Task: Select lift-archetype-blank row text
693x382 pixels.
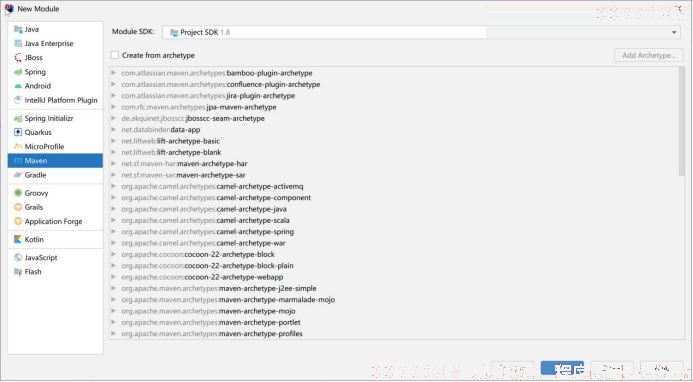Action: pos(171,152)
